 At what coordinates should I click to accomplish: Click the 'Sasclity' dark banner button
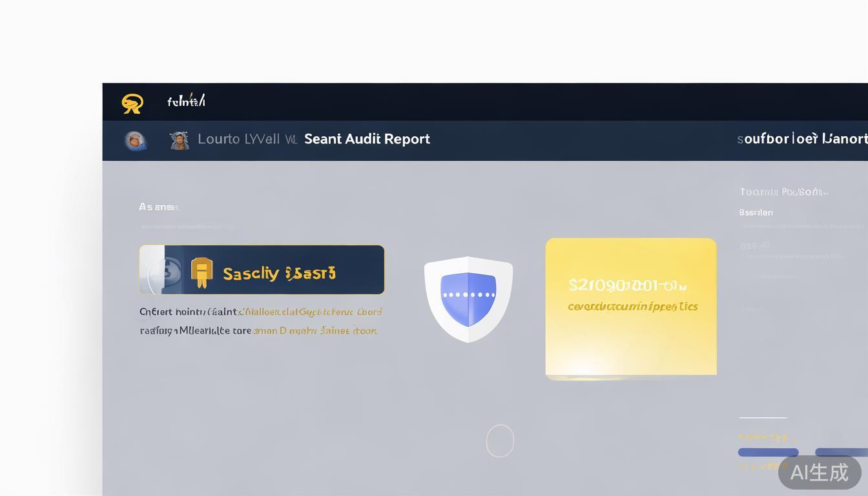click(279, 273)
